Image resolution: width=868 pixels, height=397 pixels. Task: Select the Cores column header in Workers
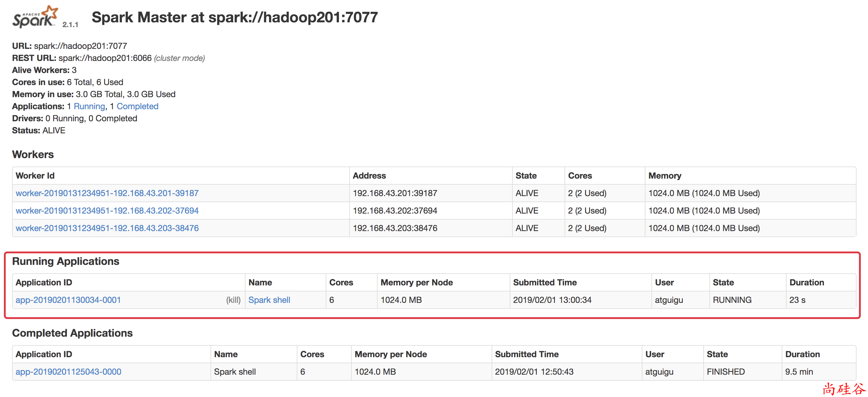click(x=580, y=175)
